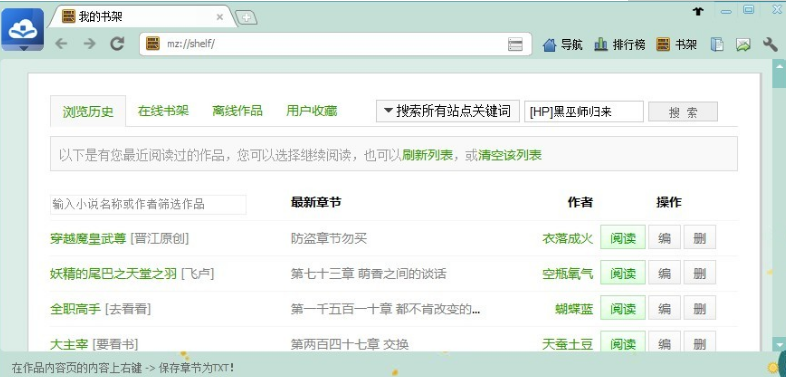Screen dimensions: 786x377
Task: Open novel 穿越魔皇武尊
Action: pos(88,239)
